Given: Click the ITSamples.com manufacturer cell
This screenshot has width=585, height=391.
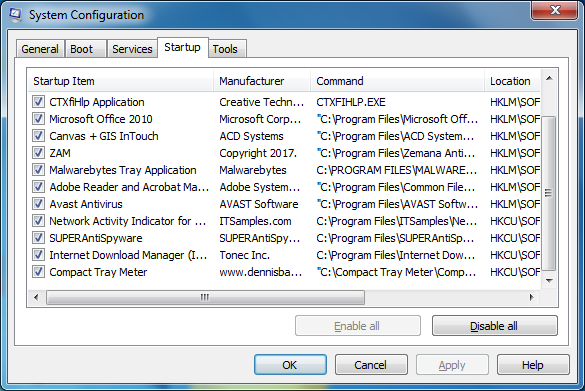Looking at the screenshot, I should 255,221.
